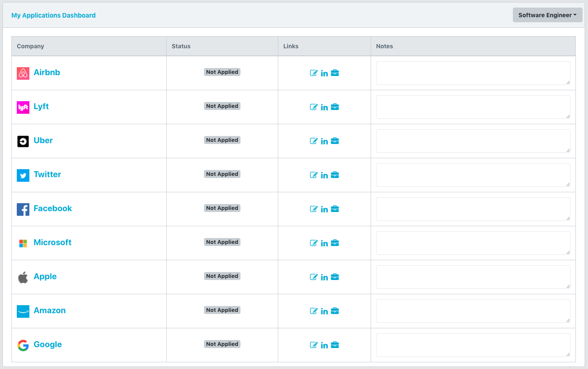Open the LinkedIn icon for Airbnb
This screenshot has height=369, width=588.
[x=324, y=73]
